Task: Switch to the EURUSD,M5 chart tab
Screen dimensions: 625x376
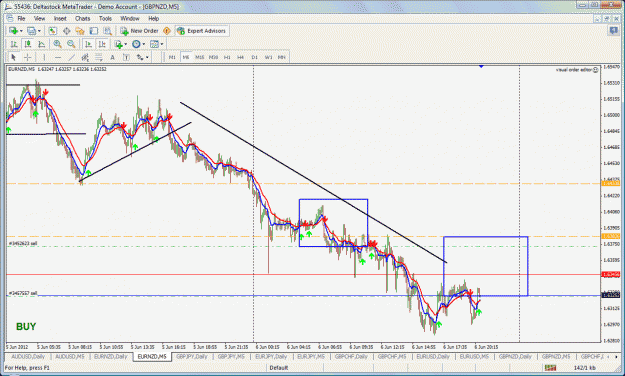Action: click(474, 356)
